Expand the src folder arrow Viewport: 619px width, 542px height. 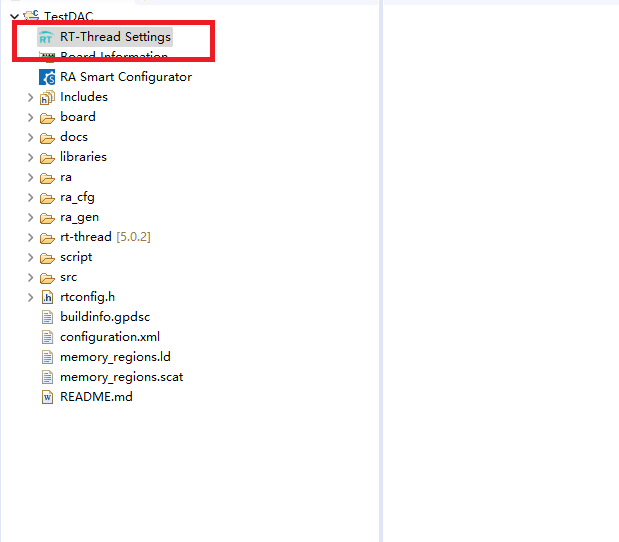pos(30,277)
